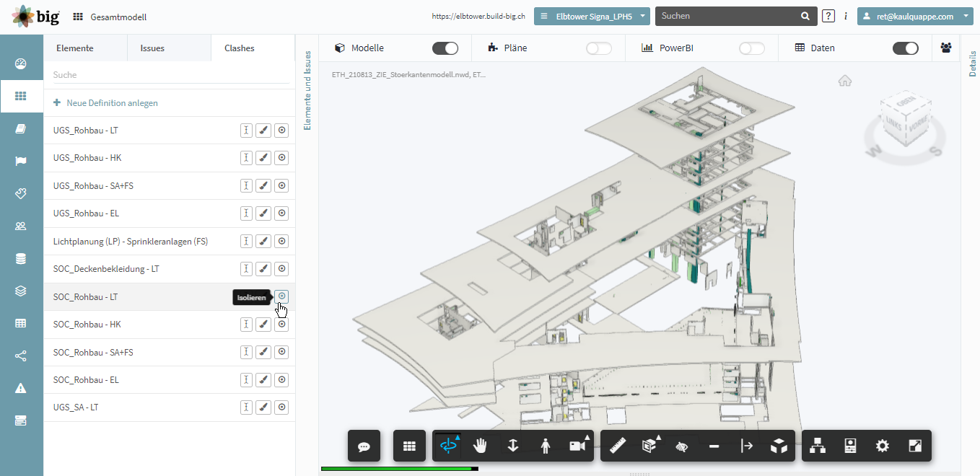Open the camera tool in viewer toolbar

click(577, 446)
